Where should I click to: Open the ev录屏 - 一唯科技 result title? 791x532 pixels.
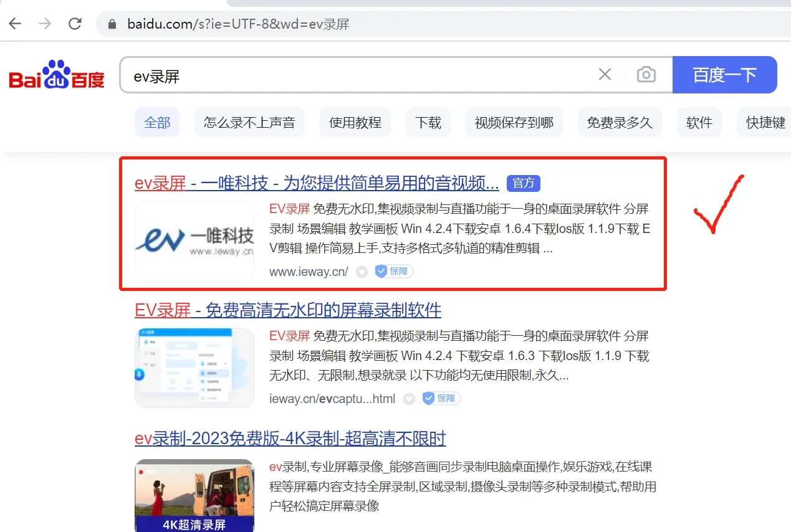point(317,183)
